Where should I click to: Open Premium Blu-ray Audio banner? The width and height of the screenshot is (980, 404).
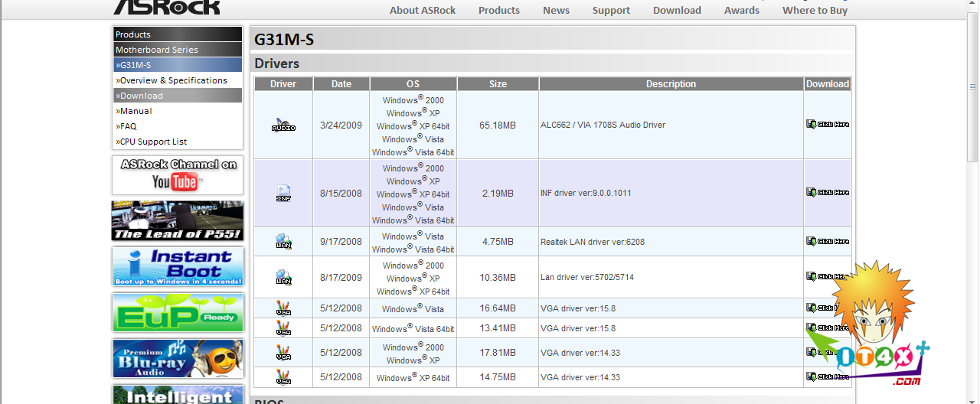178,359
